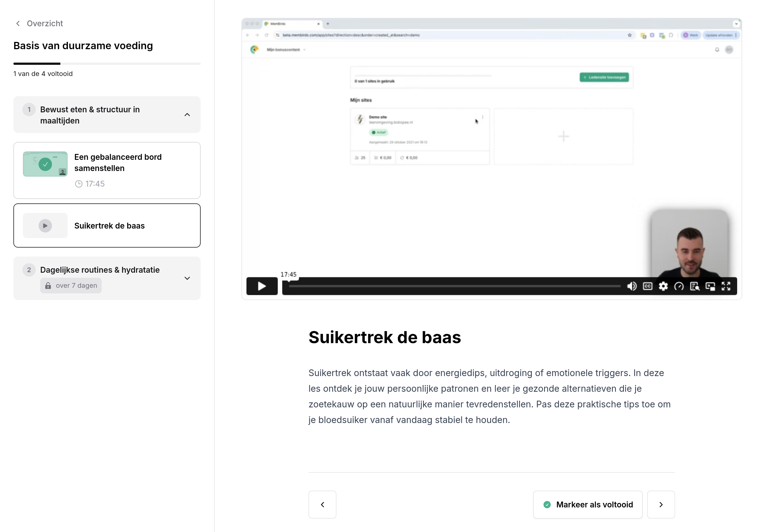Select Suikertrek de baas lesson
The width and height of the screenshot is (769, 532).
pos(107,225)
